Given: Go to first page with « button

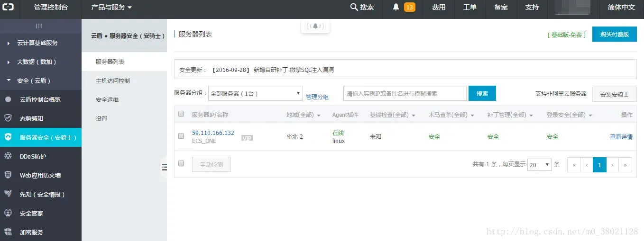Looking at the screenshot, I should click(x=574, y=165).
